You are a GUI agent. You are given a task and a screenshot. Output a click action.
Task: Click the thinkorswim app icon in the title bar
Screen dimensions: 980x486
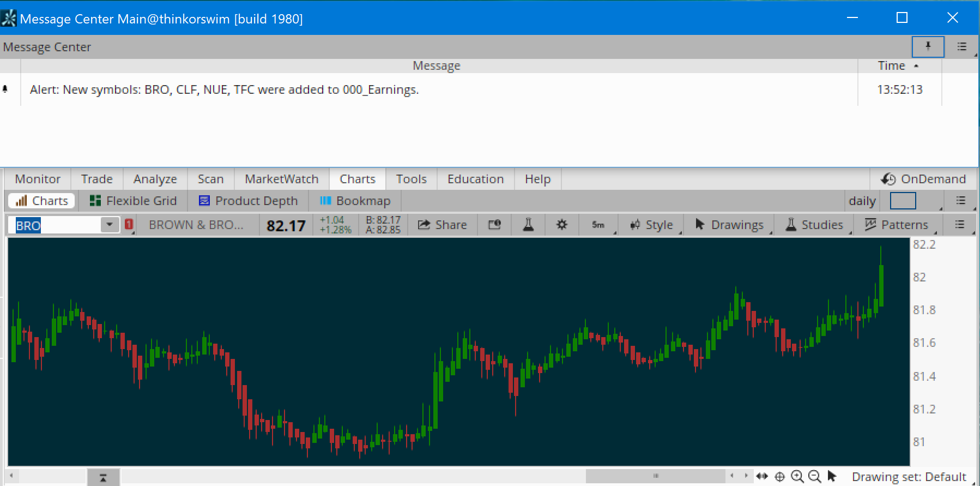tap(9, 19)
